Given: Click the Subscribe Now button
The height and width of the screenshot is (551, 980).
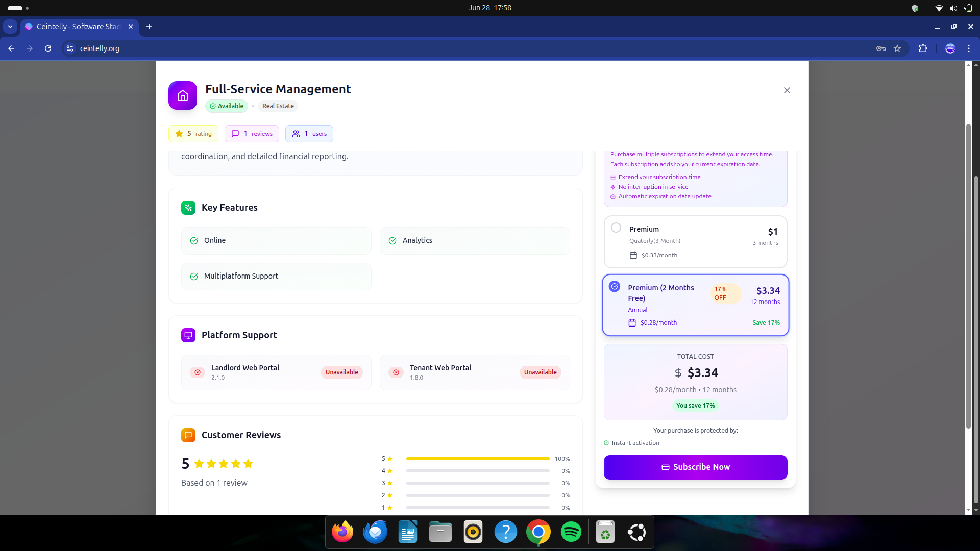Looking at the screenshot, I should click(695, 467).
